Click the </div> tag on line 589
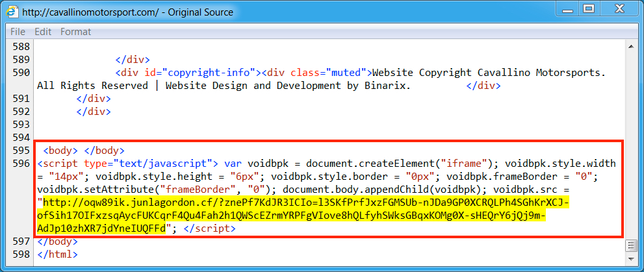This screenshot has width=644, height=272. (133, 60)
